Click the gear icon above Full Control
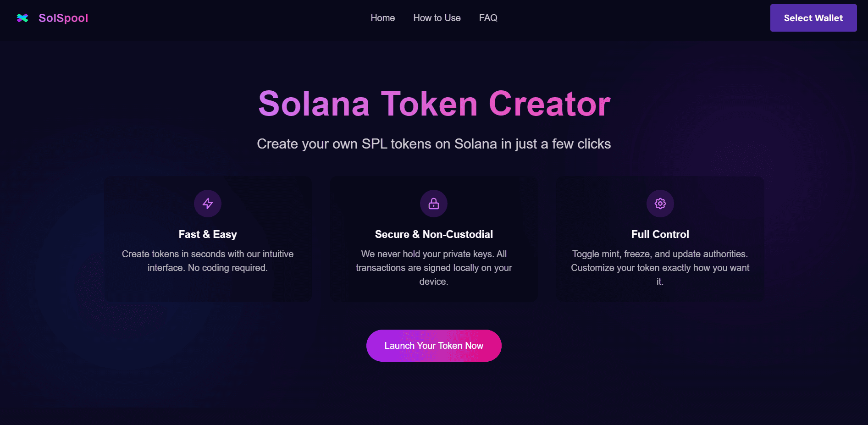This screenshot has width=868, height=425. (x=660, y=204)
